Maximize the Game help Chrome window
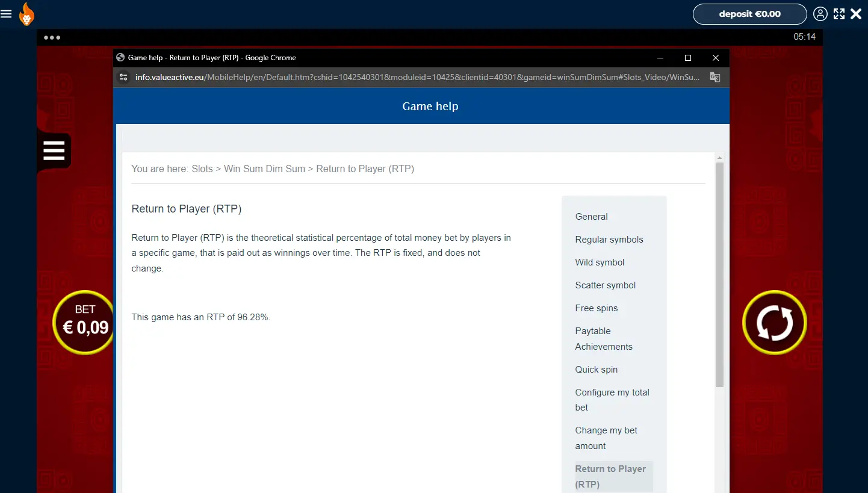This screenshot has height=493, width=868. tap(688, 58)
